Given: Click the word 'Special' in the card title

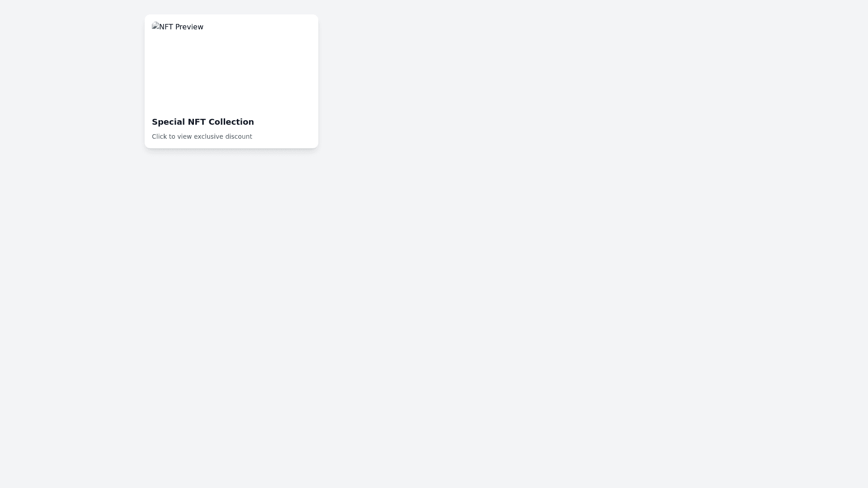Looking at the screenshot, I should pyautogui.click(x=169, y=122).
